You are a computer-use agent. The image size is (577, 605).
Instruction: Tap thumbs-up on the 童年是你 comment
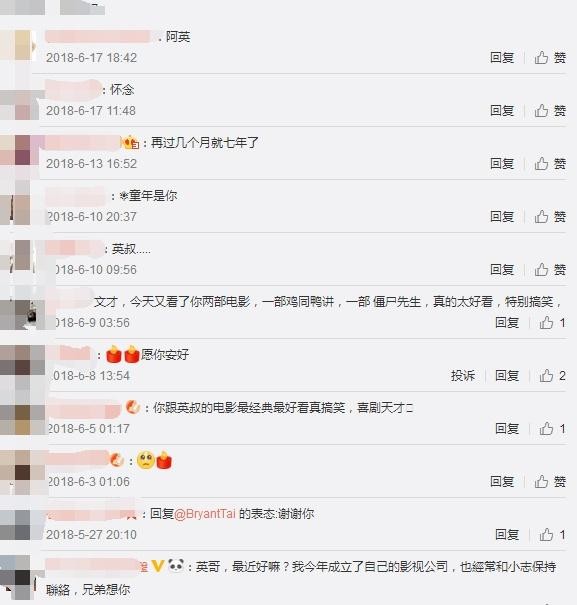coord(550,216)
